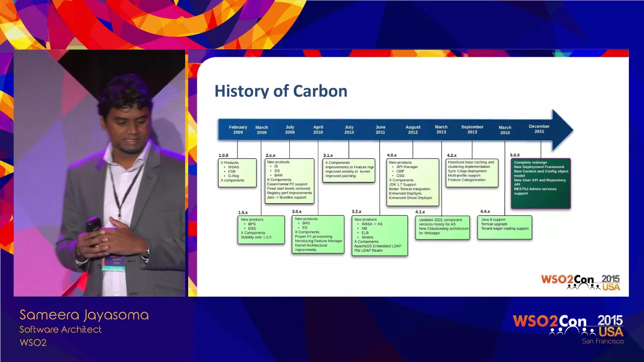644x362 pixels.
Task: Click 'Feature Categorization' text
Action: click(467, 180)
